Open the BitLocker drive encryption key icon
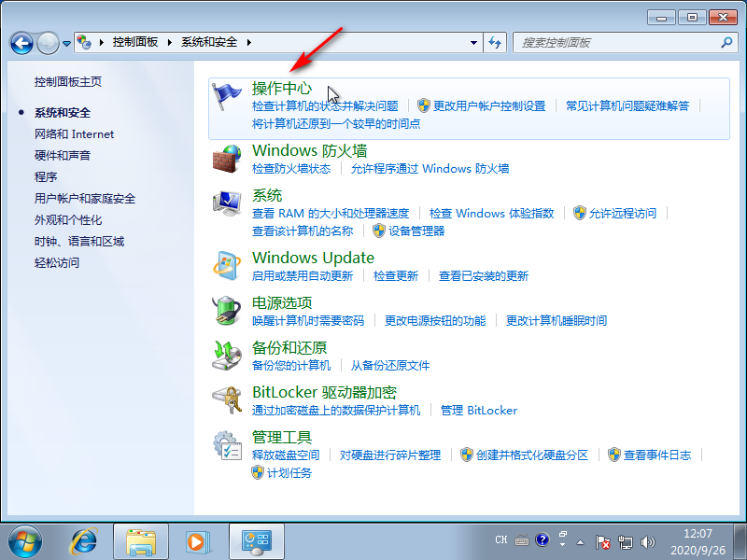Viewport: 747px width, 560px height. 227,397
